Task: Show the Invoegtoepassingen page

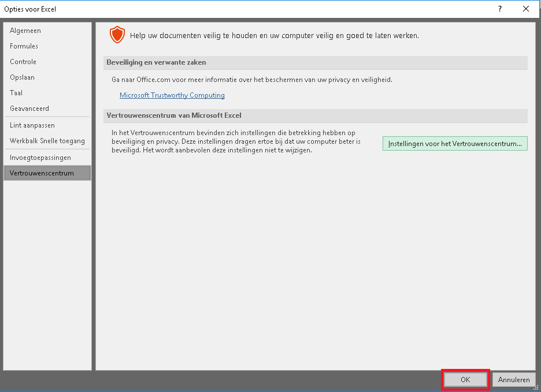Action: tap(40, 158)
